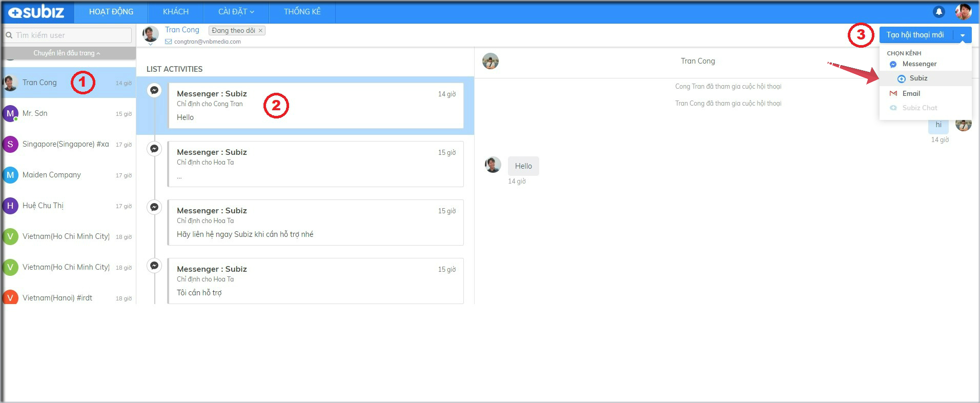The height and width of the screenshot is (403, 980).
Task: Click "Tạo hội thoại mới" button
Action: (915, 35)
